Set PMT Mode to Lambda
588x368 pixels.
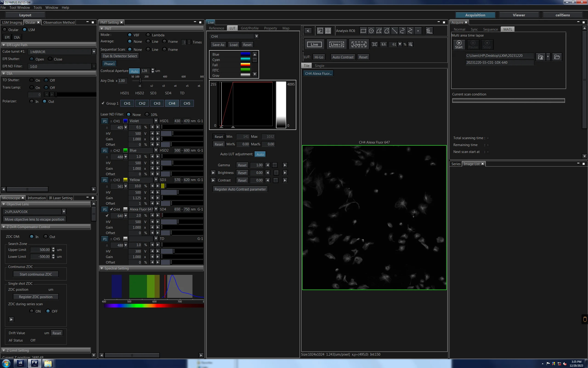[148, 35]
